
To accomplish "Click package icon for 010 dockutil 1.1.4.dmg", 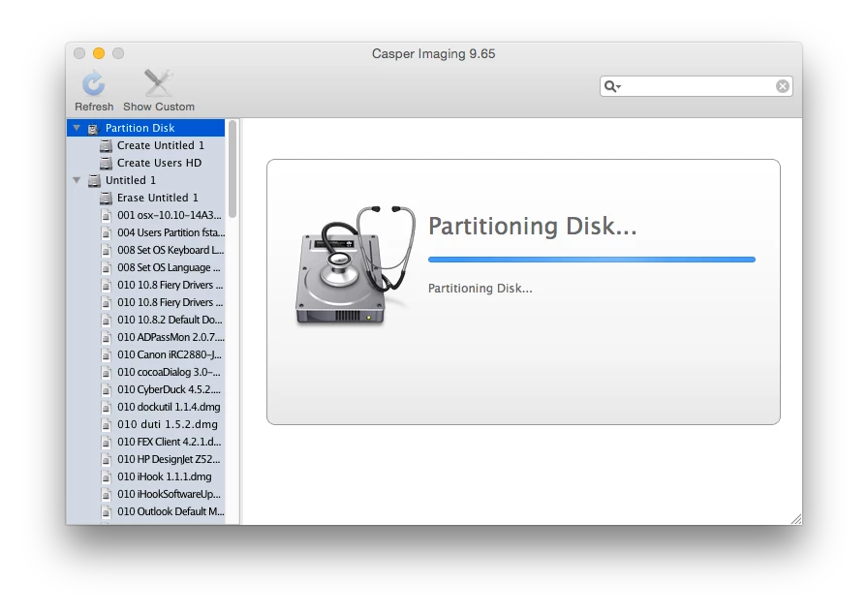I will point(107,407).
